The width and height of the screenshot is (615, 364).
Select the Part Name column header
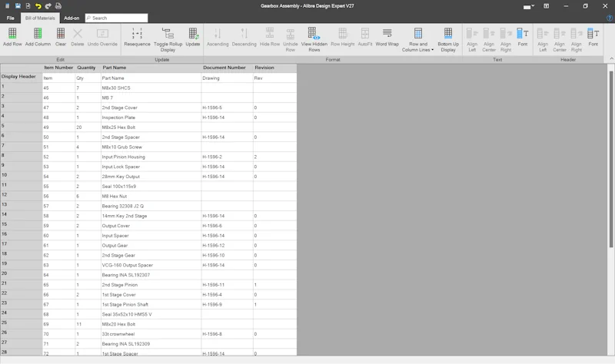151,68
